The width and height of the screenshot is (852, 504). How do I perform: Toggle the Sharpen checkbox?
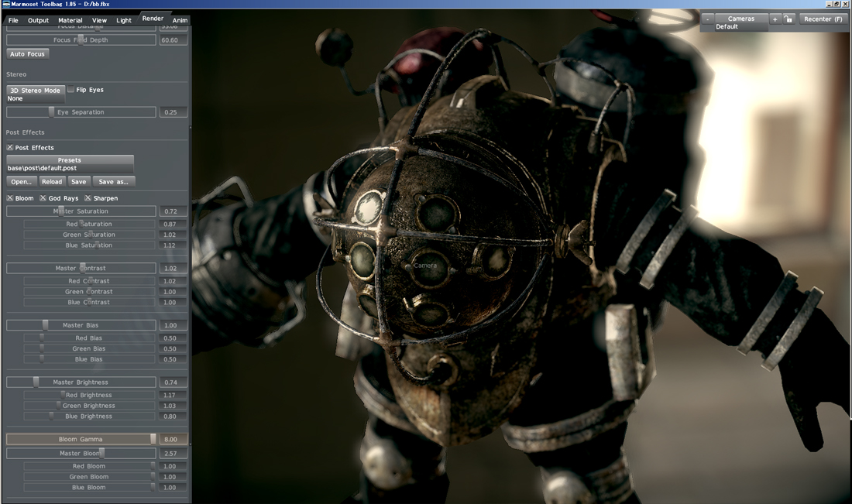pos(88,198)
